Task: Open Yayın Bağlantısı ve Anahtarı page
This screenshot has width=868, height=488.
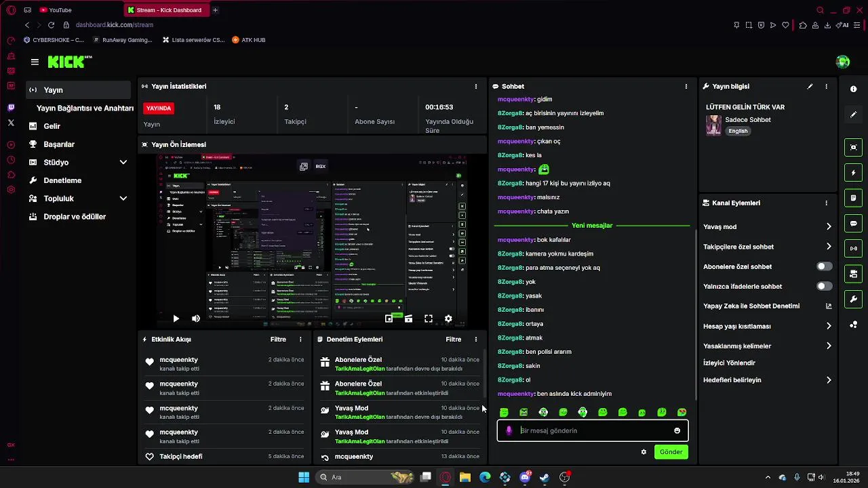Action: click(x=85, y=108)
